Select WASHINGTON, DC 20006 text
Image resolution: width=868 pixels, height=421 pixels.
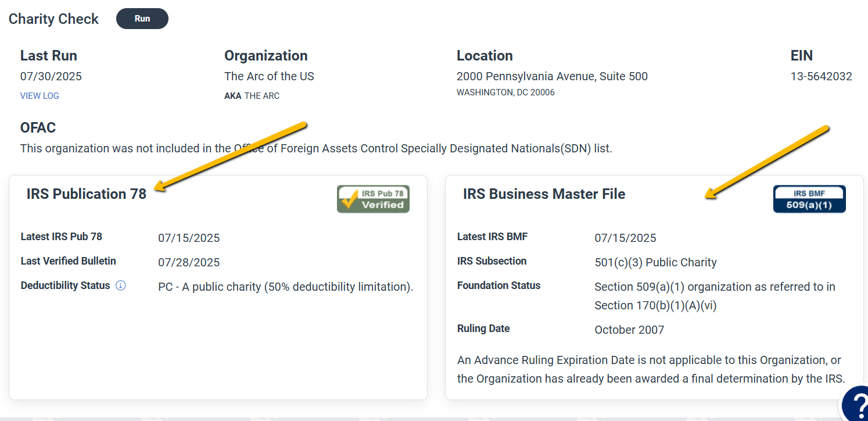505,92
